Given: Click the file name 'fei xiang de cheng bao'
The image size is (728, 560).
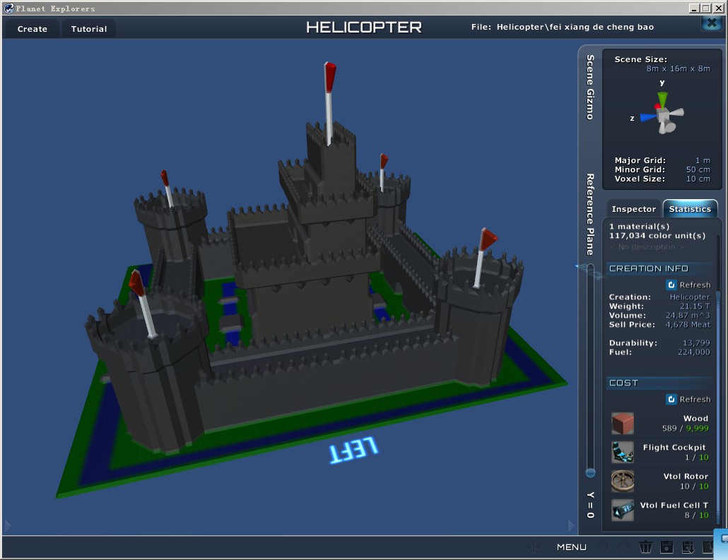Looking at the screenshot, I should [601, 27].
